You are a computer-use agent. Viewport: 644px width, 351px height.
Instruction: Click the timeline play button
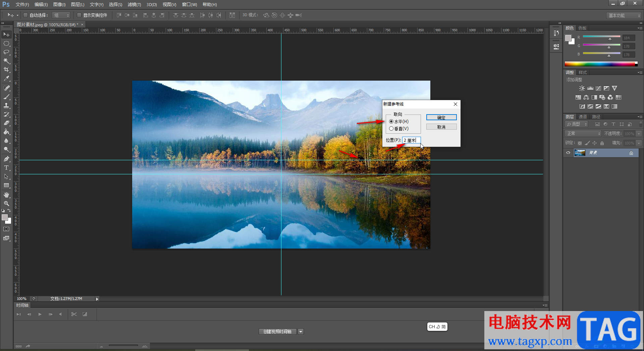(40, 314)
